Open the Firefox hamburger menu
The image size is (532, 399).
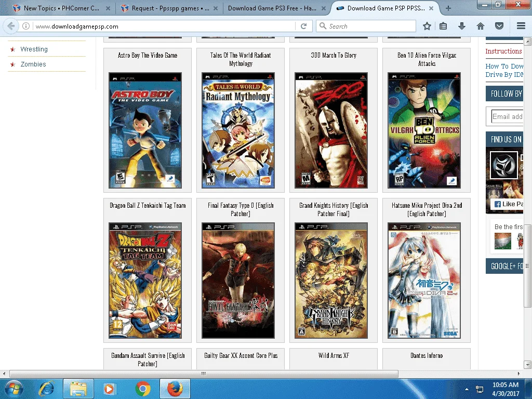521,26
